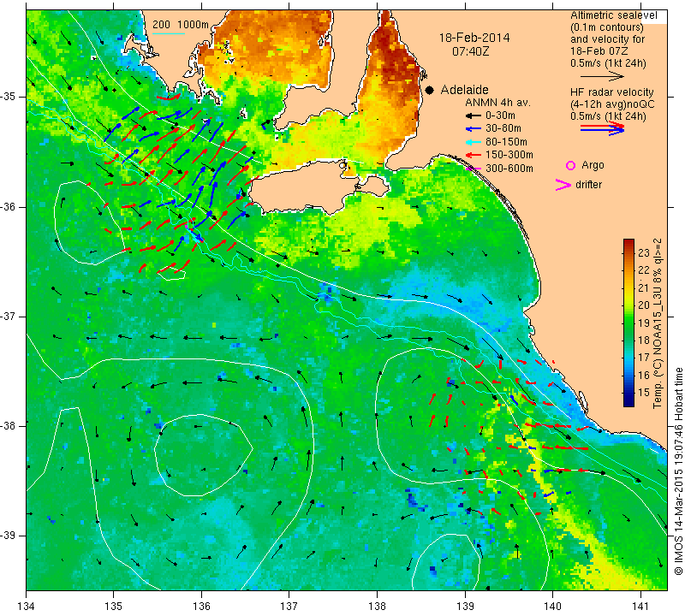Click latitude label -38 on left axis
685x616 pixels.
coord(8,425)
